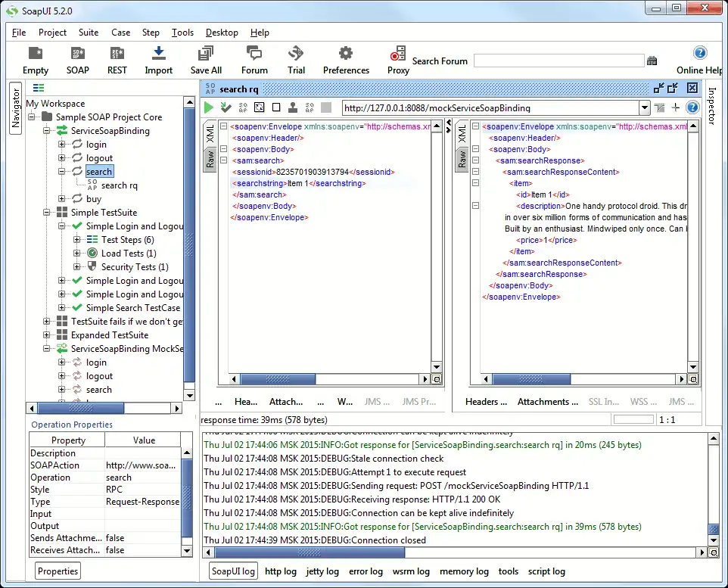Select the Simple Search TestCase item
The height and width of the screenshot is (588, 728).
click(132, 308)
